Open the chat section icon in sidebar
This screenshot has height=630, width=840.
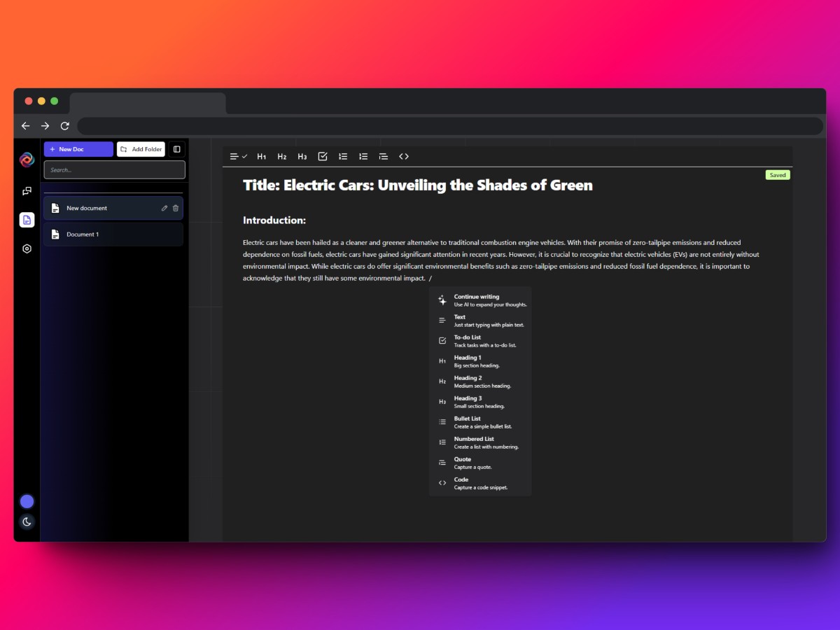(27, 190)
